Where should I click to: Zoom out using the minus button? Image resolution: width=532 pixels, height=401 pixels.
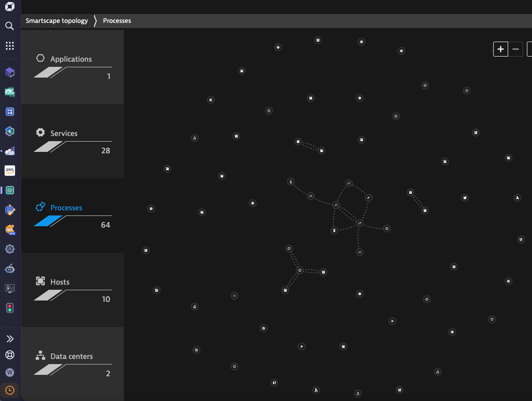coord(516,49)
